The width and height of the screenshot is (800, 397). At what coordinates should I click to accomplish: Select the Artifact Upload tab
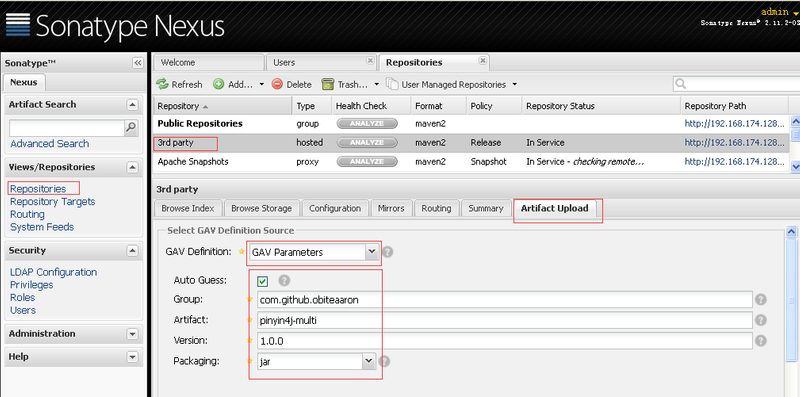tap(555, 208)
